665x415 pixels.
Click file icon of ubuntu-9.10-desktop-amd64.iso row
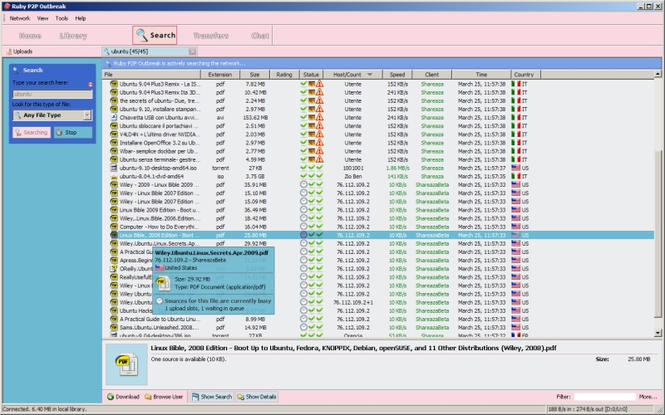pyautogui.click(x=114, y=168)
